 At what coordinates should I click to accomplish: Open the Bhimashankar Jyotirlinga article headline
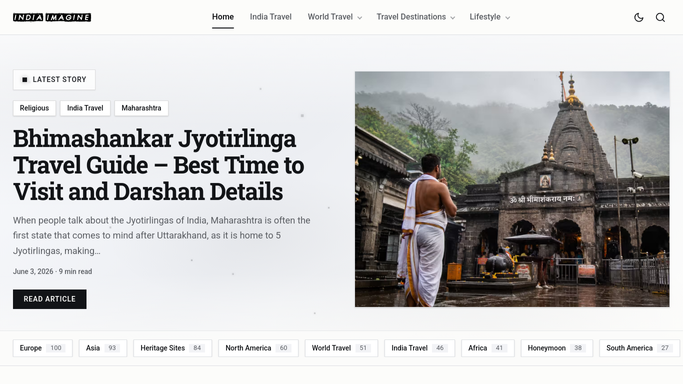pyautogui.click(x=159, y=165)
